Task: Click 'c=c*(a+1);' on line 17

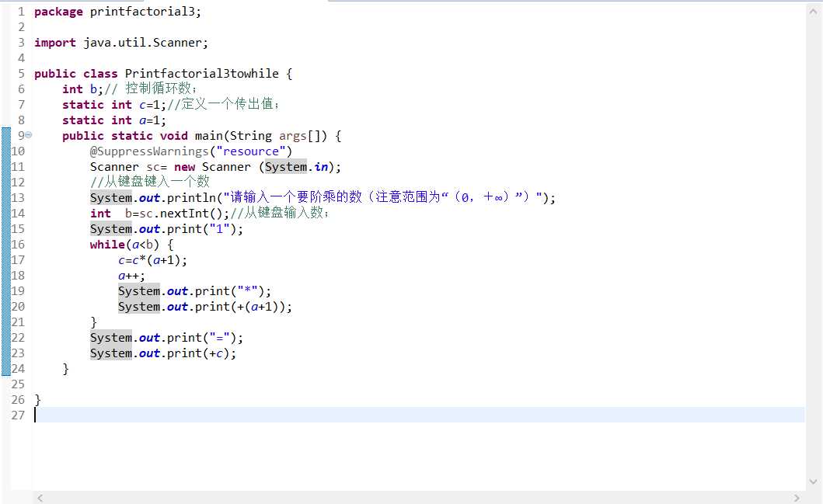Action: click(x=152, y=260)
